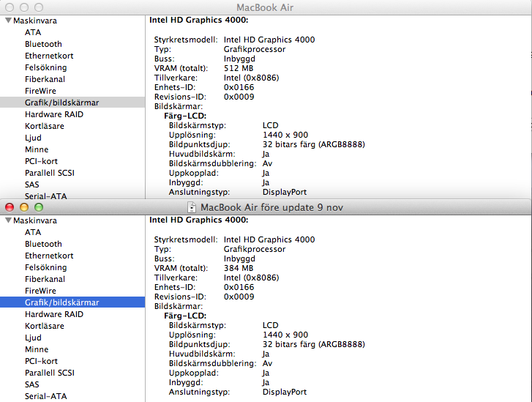The height and width of the screenshot is (402, 532).
Task: Open Ethernetkort in upper window sidebar
Action: pos(49,56)
